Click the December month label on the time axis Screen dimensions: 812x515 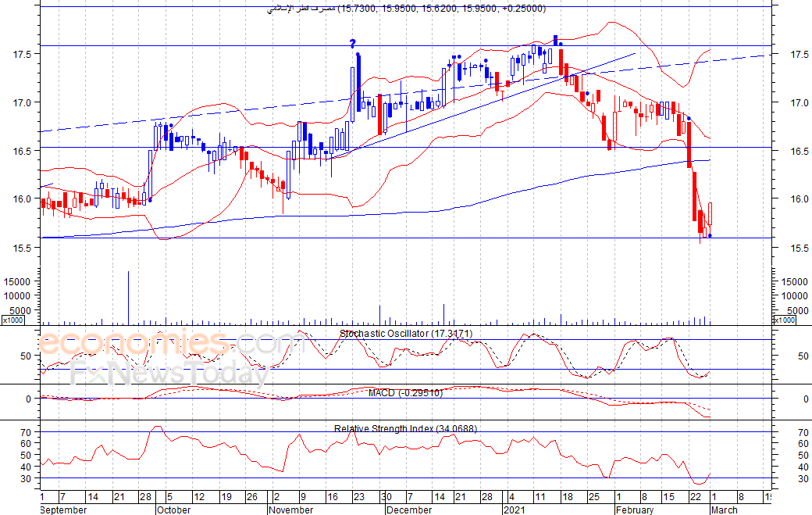[x=408, y=510]
